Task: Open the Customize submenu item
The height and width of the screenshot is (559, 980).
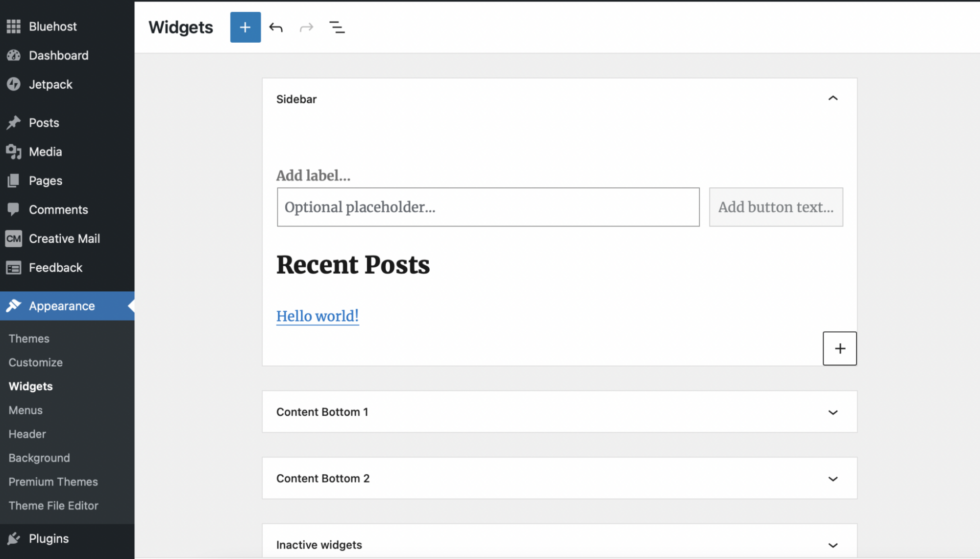Action: coord(36,362)
